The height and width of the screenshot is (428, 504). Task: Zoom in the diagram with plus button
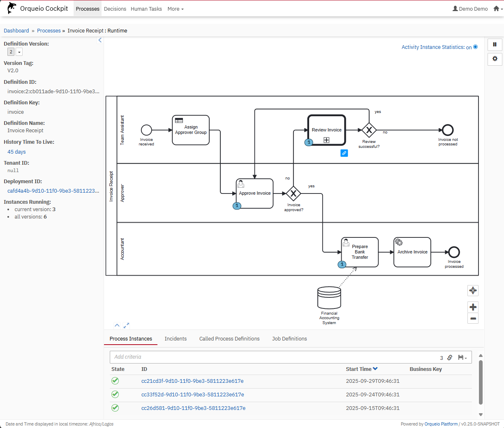pyautogui.click(x=473, y=307)
